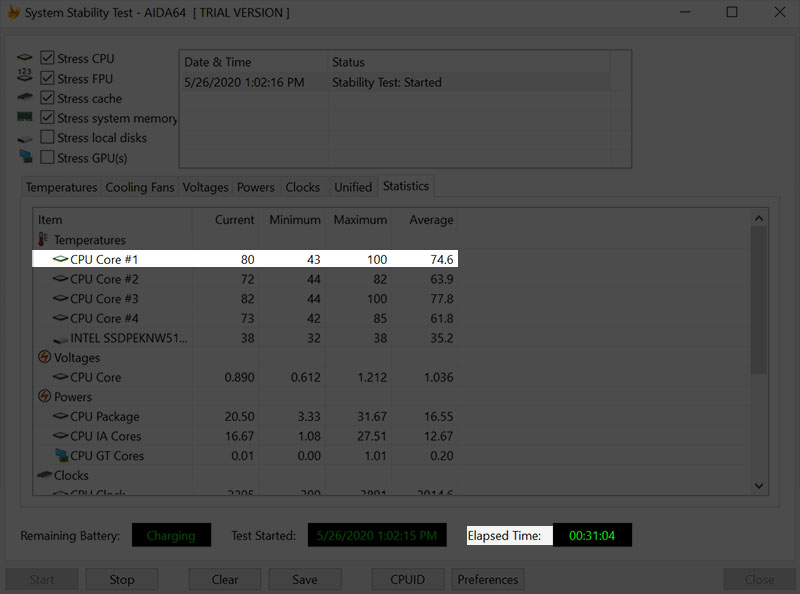Image resolution: width=800 pixels, height=594 pixels.
Task: Click the Minimum column header
Action: 292,220
